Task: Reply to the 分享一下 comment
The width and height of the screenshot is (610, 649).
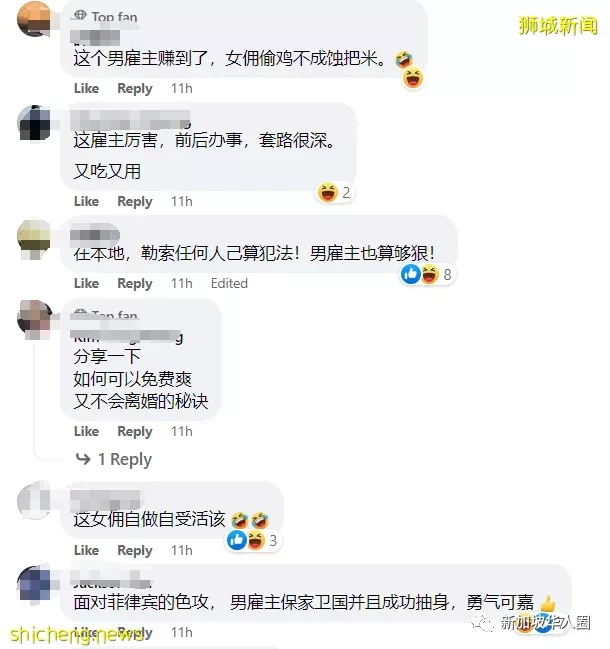Action: tap(135, 432)
